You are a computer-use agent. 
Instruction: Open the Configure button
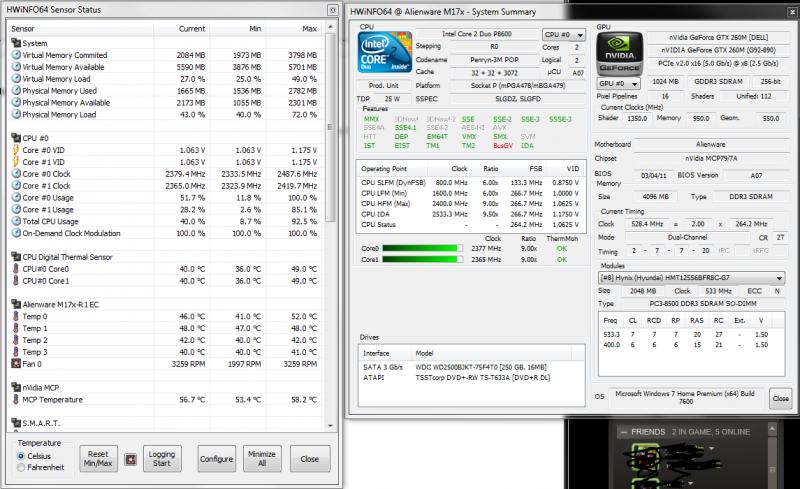pyautogui.click(x=216, y=458)
